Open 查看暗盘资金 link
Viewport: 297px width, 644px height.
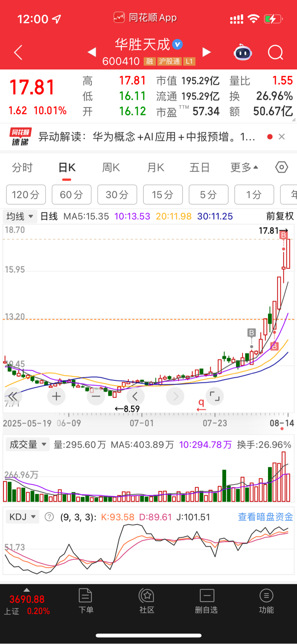265,517
